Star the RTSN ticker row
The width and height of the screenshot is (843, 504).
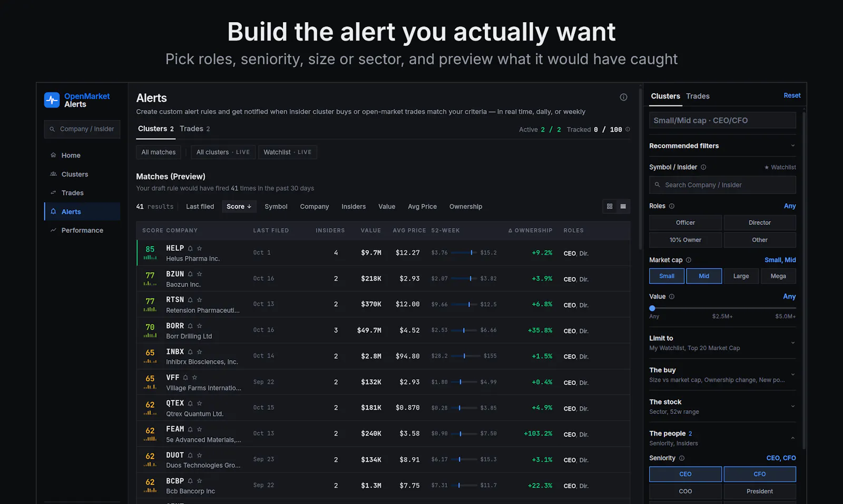pyautogui.click(x=199, y=300)
